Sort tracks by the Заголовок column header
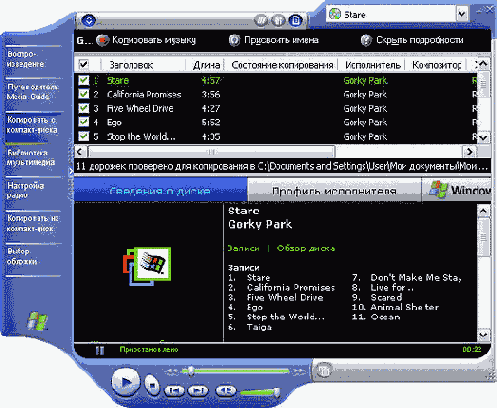 coord(143,65)
